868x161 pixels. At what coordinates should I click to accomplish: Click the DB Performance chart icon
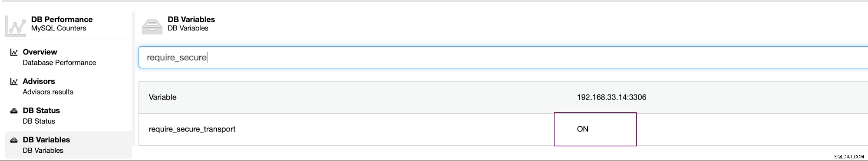[x=16, y=26]
